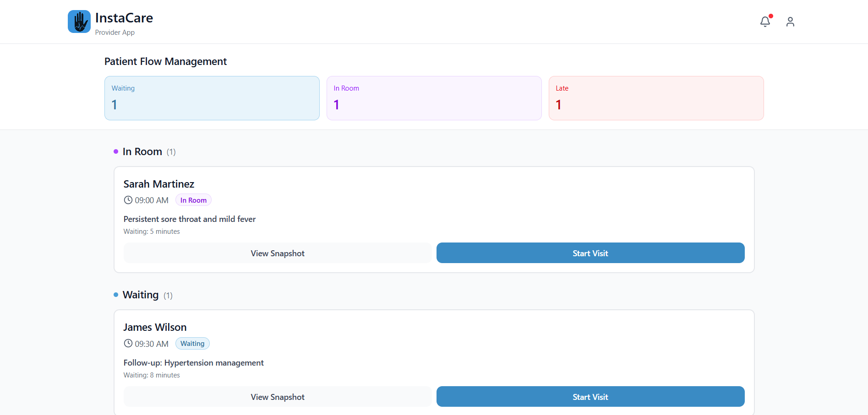
Task: Start Visit for James Wilson
Action: click(x=590, y=397)
